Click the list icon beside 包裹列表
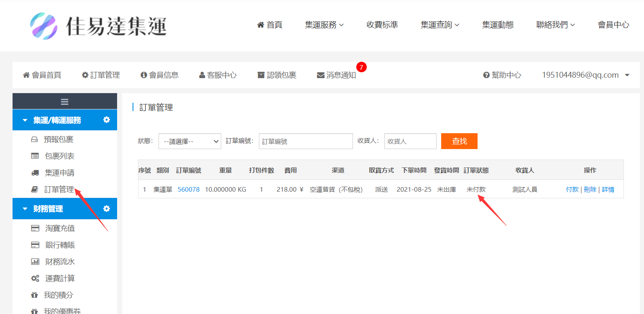 (35, 156)
